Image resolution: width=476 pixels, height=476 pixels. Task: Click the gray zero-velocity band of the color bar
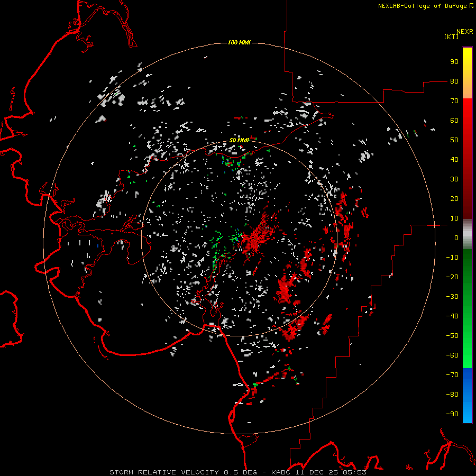(x=467, y=234)
